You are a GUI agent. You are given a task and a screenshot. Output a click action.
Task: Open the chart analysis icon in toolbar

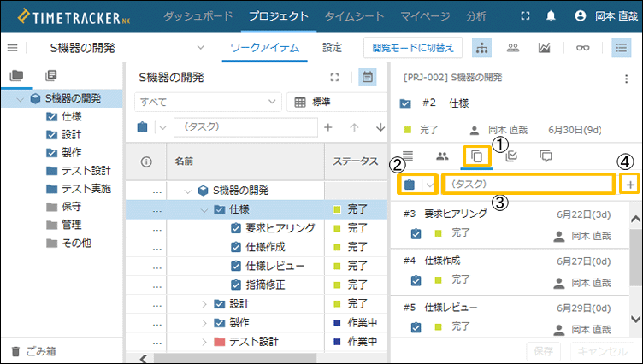(544, 48)
